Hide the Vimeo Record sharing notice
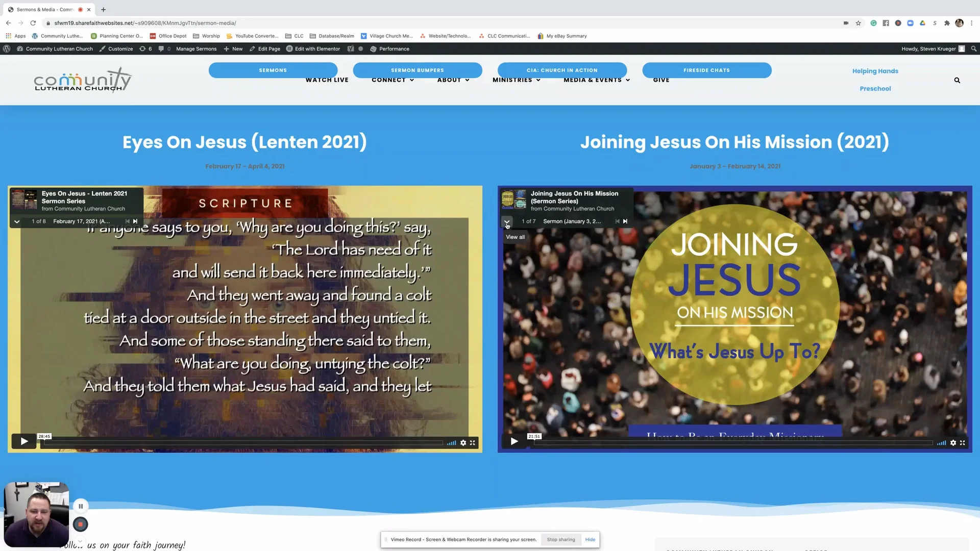Viewport: 980px width, 551px height. [590, 540]
